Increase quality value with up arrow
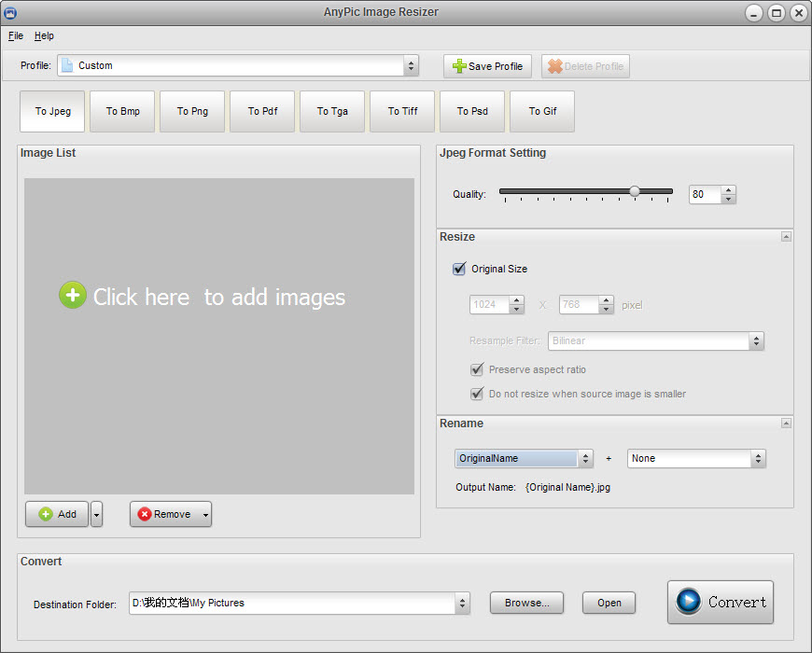812x653 pixels. click(x=728, y=190)
